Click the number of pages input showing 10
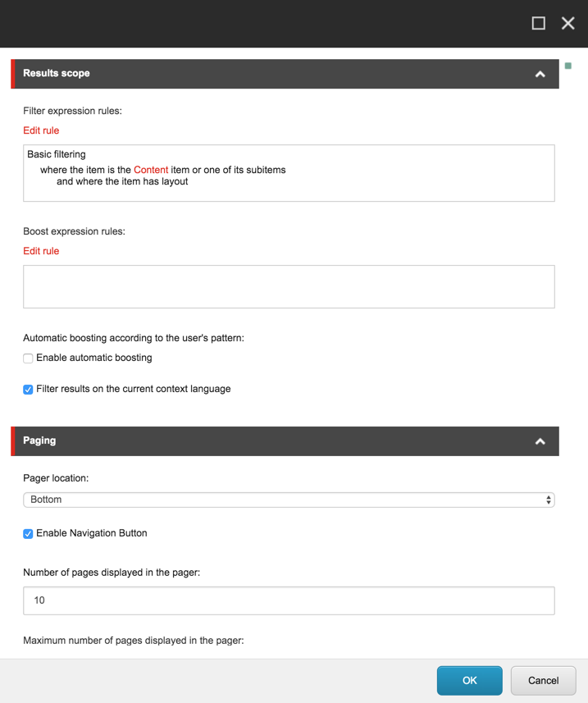The height and width of the screenshot is (703, 588). coord(289,600)
